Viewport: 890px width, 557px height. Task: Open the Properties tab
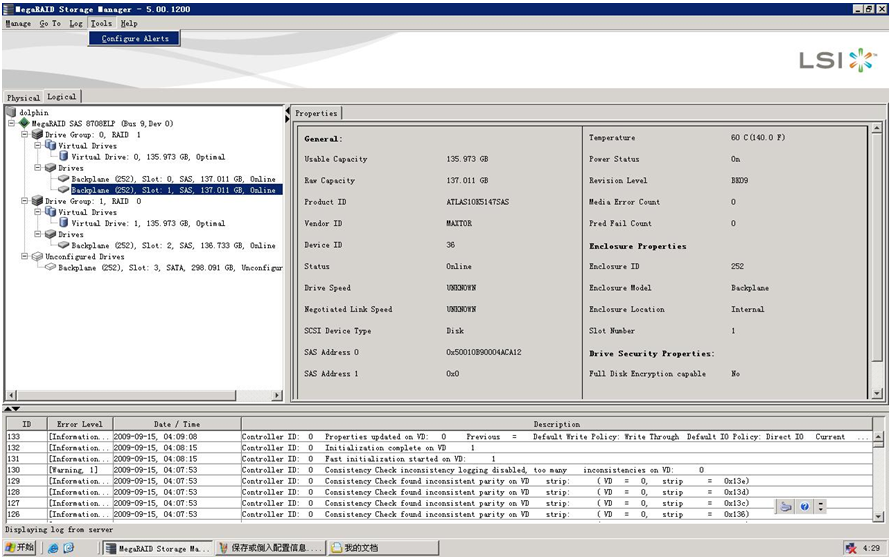pos(316,113)
